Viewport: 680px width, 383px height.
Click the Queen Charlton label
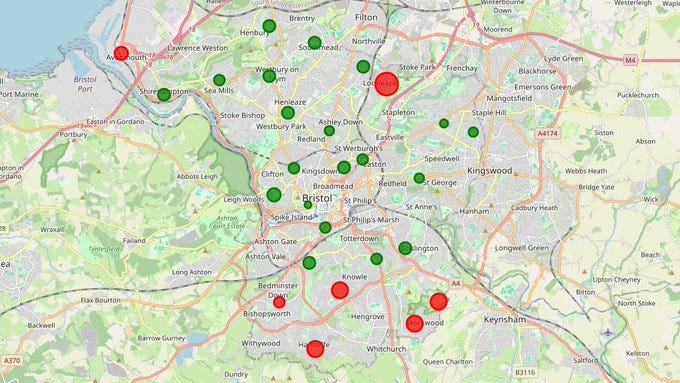tap(448, 362)
